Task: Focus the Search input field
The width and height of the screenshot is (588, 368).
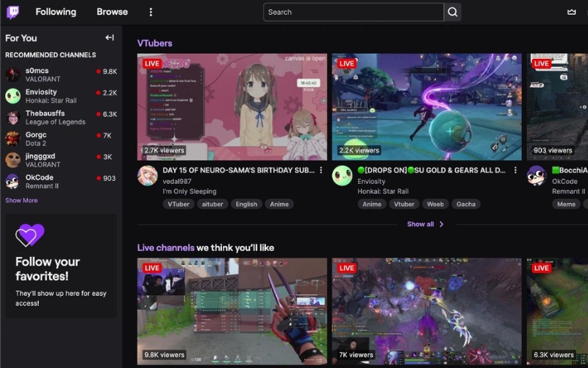Action: [x=354, y=12]
